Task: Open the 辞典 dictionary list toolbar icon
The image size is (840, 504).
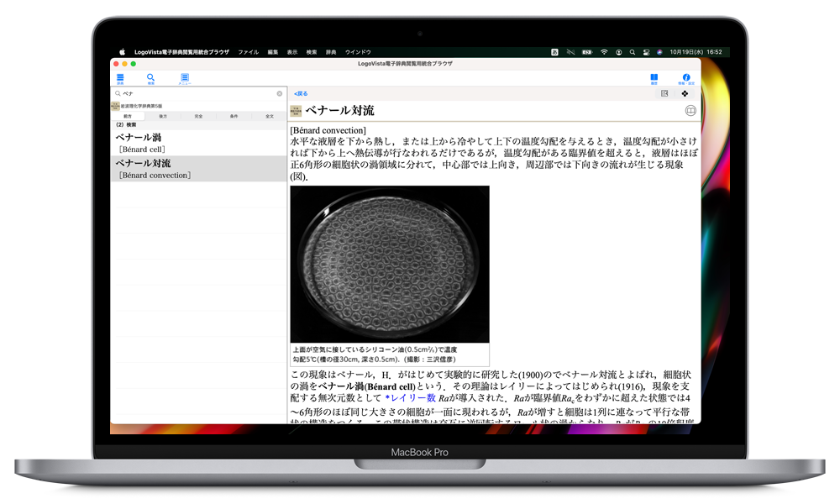Action: coord(120,78)
